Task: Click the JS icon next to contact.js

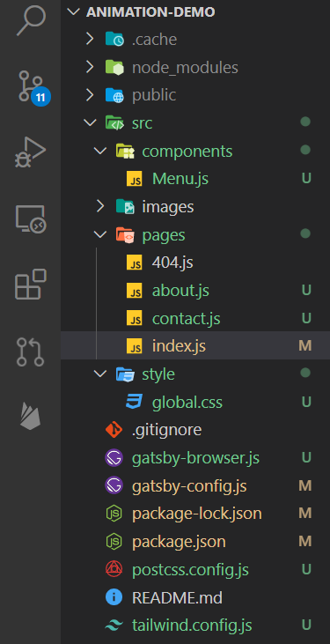Action: pyautogui.click(x=135, y=319)
